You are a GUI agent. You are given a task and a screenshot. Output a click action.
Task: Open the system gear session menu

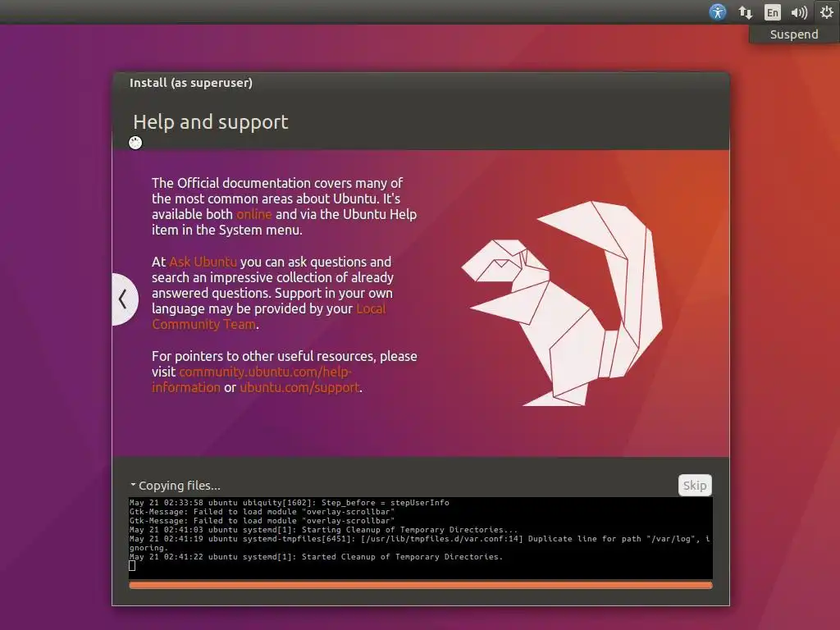[827, 11]
